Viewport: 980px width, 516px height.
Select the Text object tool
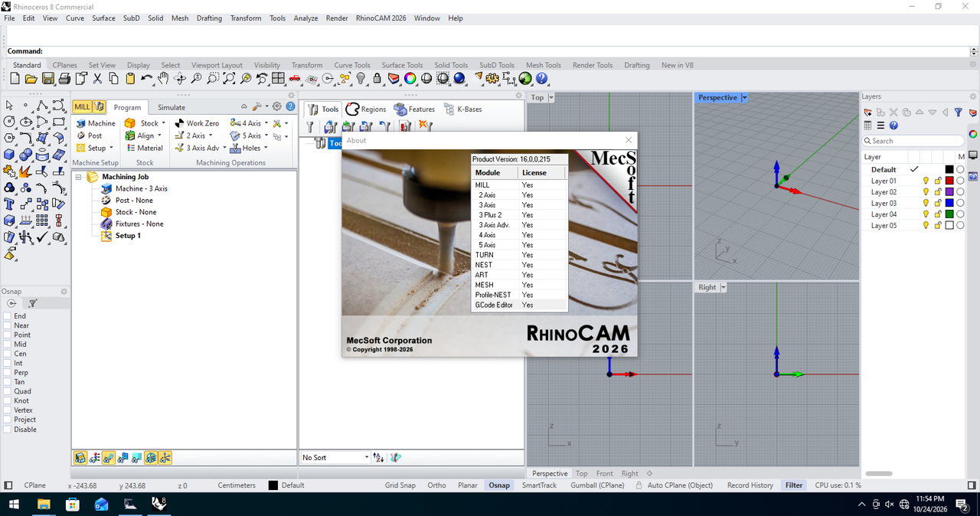(9, 204)
